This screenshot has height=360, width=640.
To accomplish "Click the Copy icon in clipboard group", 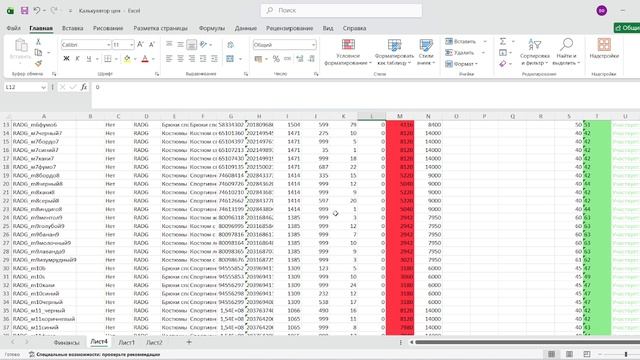I will click(x=38, y=53).
